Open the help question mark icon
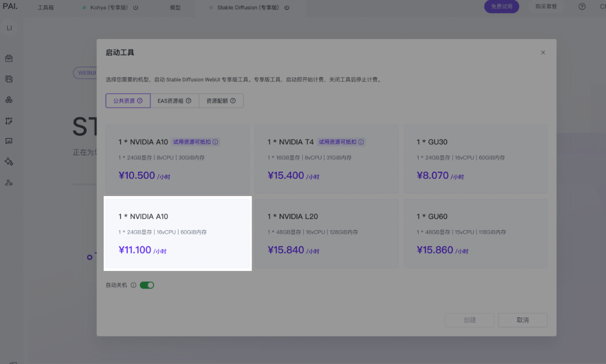Viewport: 606px width, 364px height. (582, 7)
